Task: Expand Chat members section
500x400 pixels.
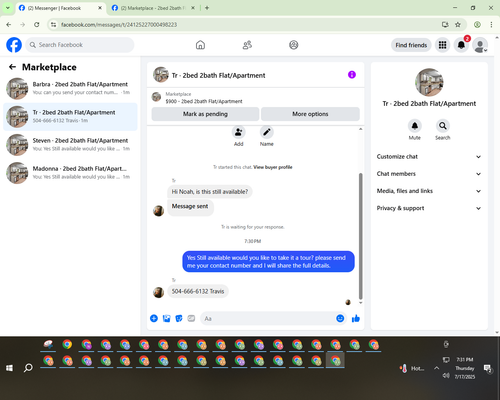Action: point(429,174)
